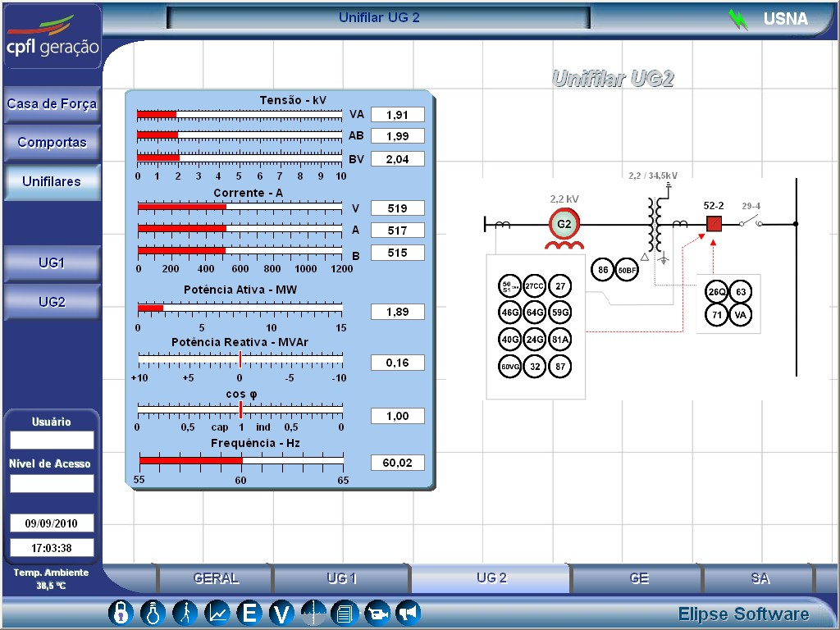Click relay circle 59G
The height and width of the screenshot is (630, 840).
click(x=560, y=313)
